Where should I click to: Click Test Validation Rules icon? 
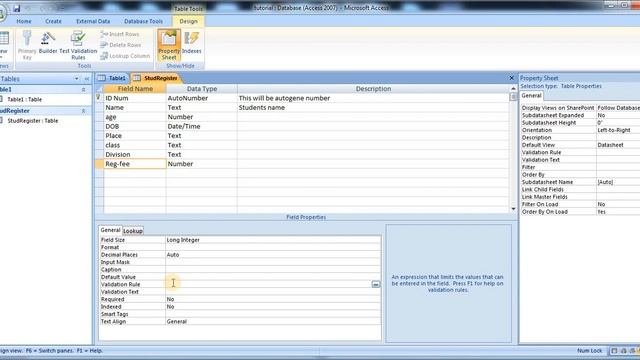pyautogui.click(x=78, y=45)
